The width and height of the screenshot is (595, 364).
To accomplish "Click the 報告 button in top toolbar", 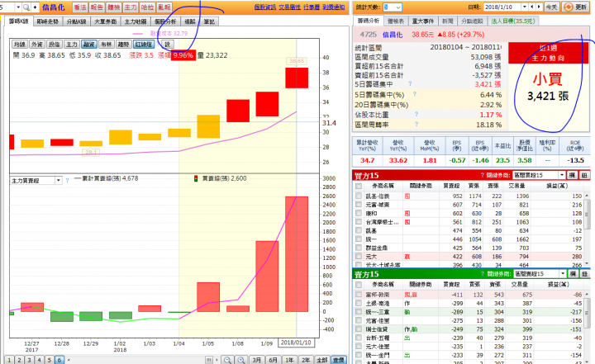I will pos(97,7).
